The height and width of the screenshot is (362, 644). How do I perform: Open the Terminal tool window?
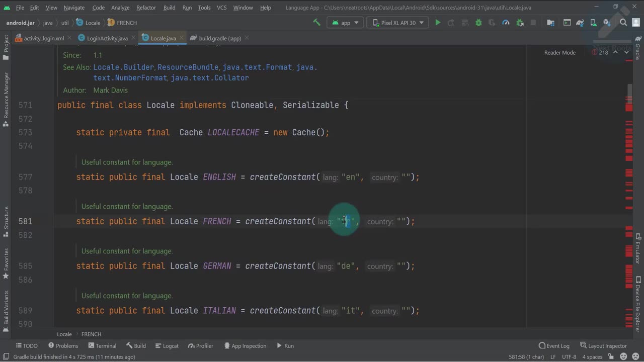pyautogui.click(x=102, y=346)
